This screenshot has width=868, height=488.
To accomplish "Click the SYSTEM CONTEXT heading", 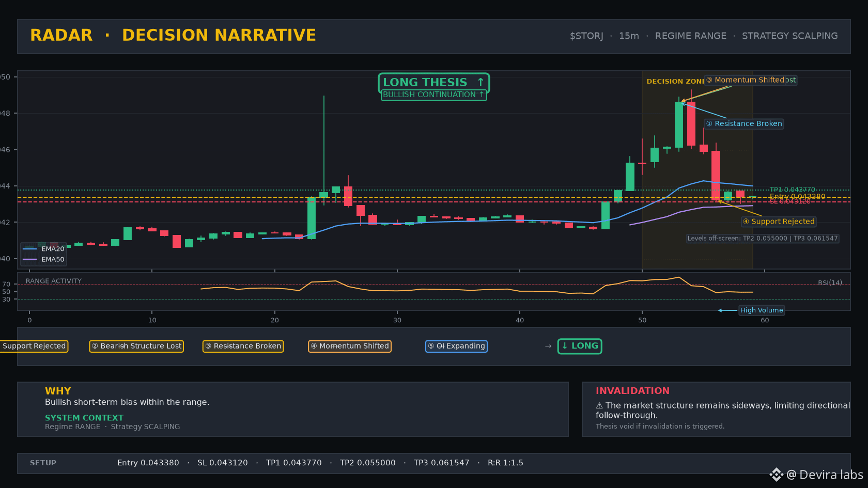I will pos(84,418).
